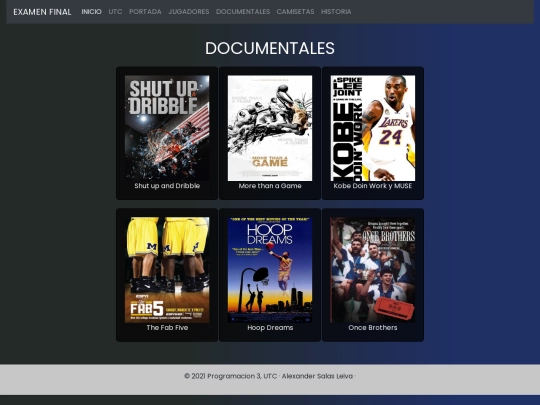Visit the HISTORIA nav link
Viewport: 540px width, 405px height.
point(336,12)
